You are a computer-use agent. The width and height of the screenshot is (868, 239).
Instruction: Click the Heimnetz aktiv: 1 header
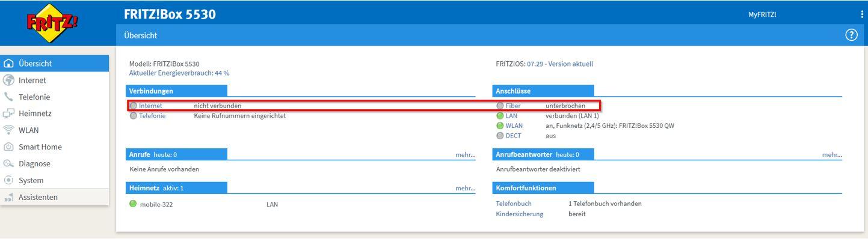177,188
